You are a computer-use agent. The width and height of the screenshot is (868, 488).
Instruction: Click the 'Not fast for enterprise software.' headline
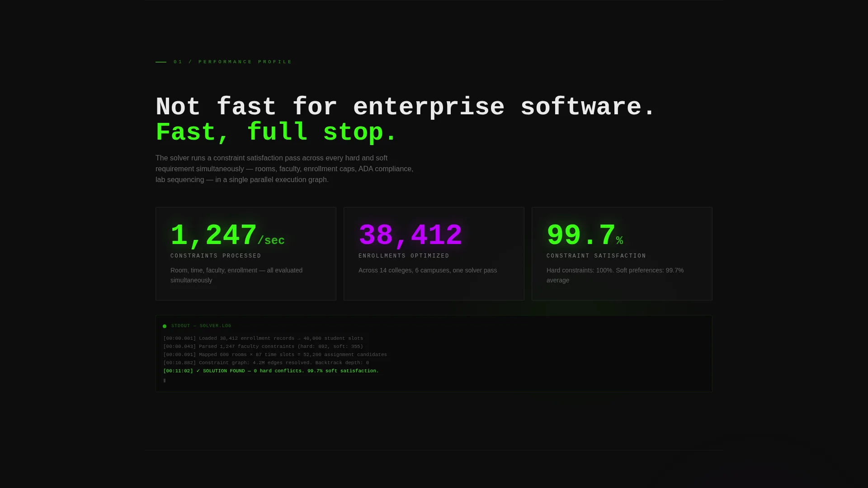(x=405, y=108)
